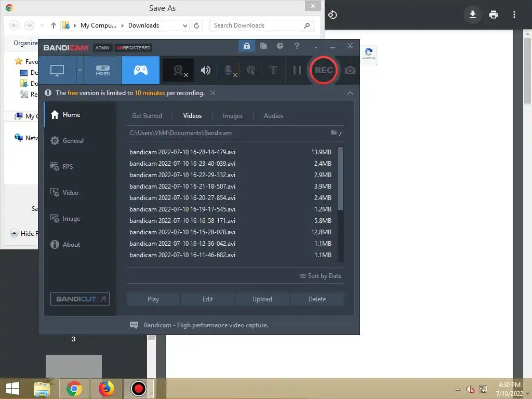Take a screenshot with camera icon
Image resolution: width=532 pixels, height=399 pixels.
point(350,70)
